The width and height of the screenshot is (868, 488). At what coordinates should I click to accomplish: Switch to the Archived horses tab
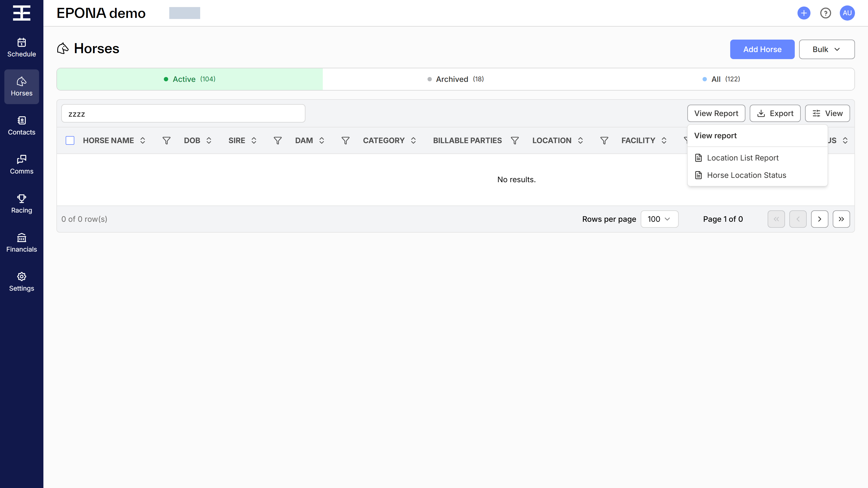pyautogui.click(x=456, y=79)
